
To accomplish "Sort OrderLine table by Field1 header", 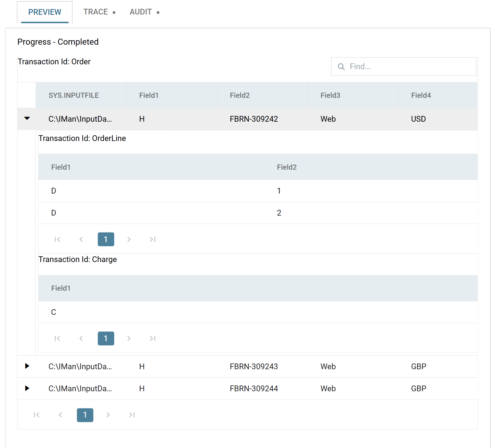I will click(151, 167).
